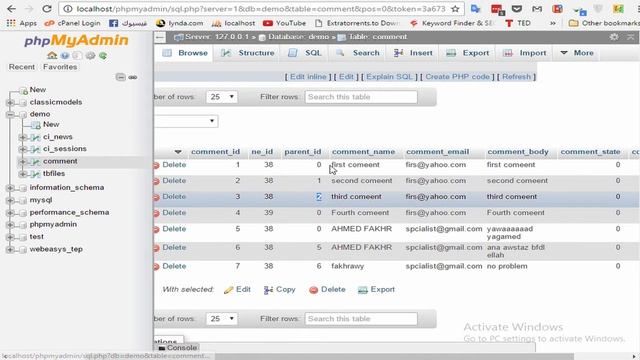This screenshot has height=360, width=640.
Task: Click the link chain icon in navigation panel
Action: pyautogui.click(x=133, y=77)
